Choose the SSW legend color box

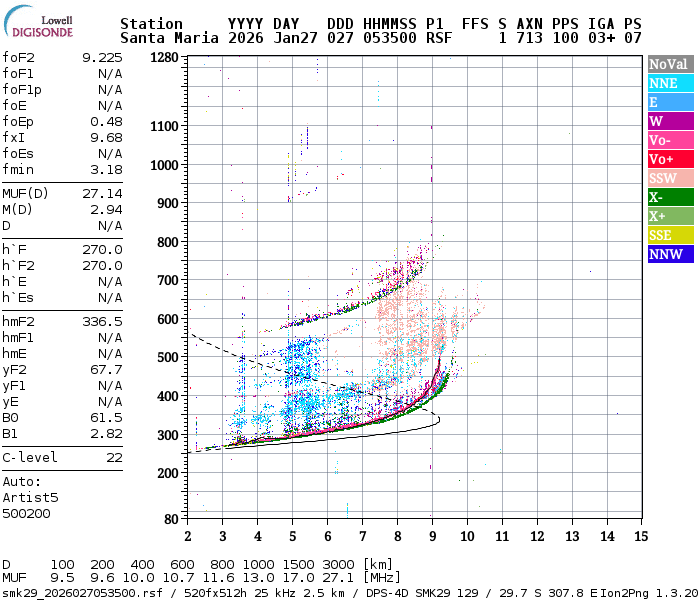pyautogui.click(x=669, y=178)
